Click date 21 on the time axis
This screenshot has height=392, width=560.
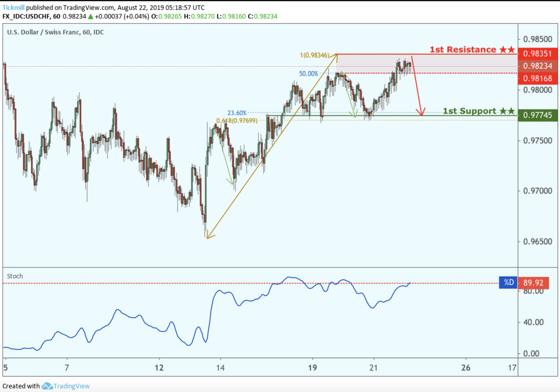(x=373, y=368)
